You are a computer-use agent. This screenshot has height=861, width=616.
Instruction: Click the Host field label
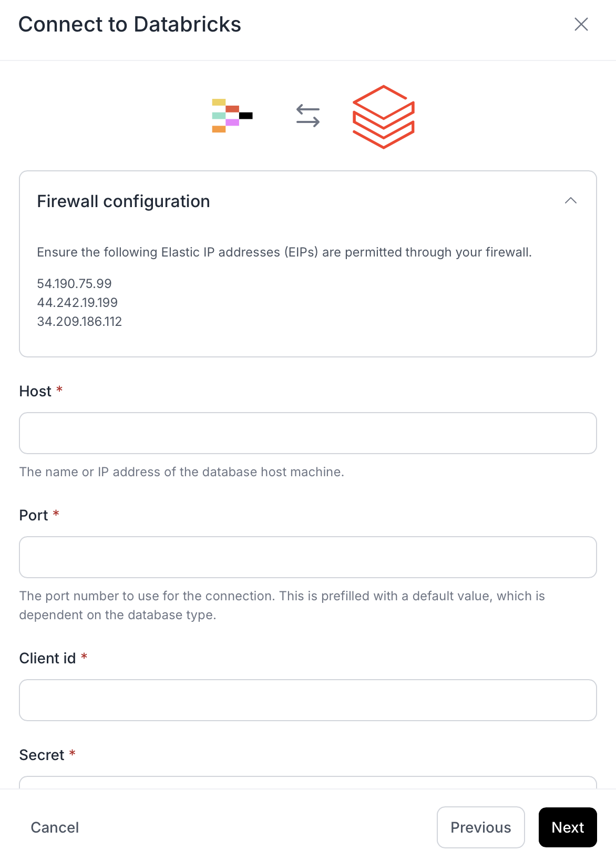click(x=35, y=392)
